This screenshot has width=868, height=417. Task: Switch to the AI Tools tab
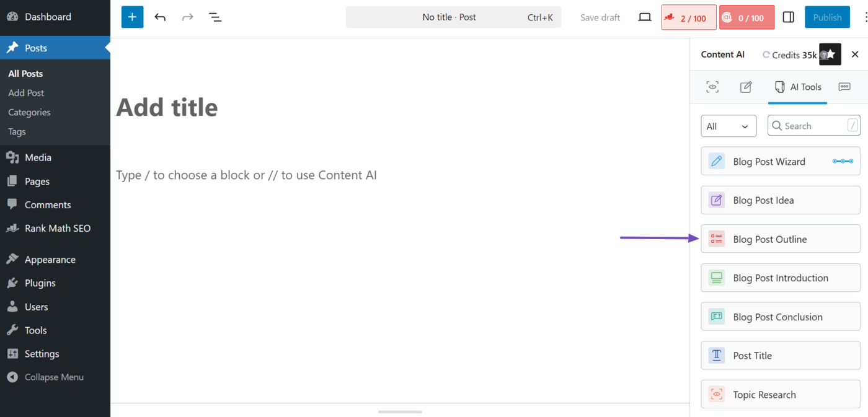tap(797, 87)
